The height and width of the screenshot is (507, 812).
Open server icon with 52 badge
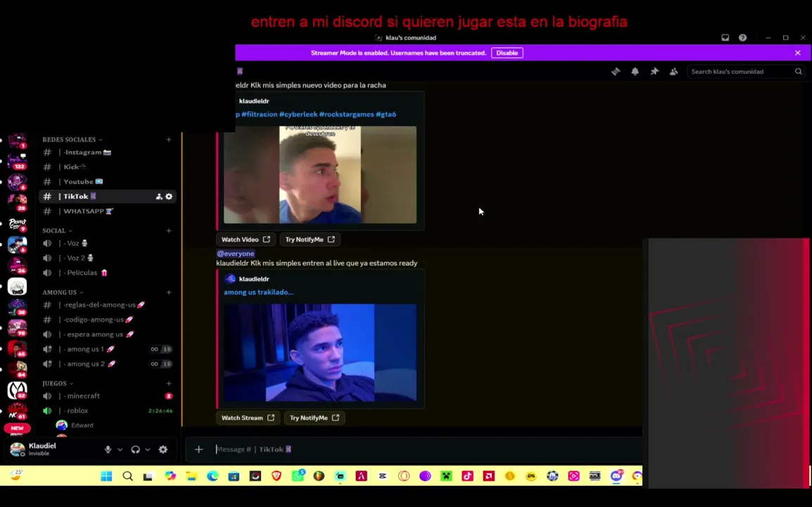[17, 390]
